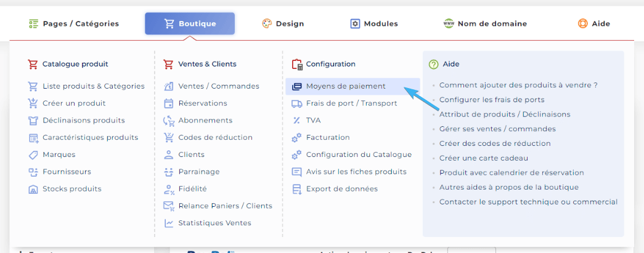Screen dimensions: 644x253
Task: Click the tag icon next to Marques
Action: pos(33,155)
